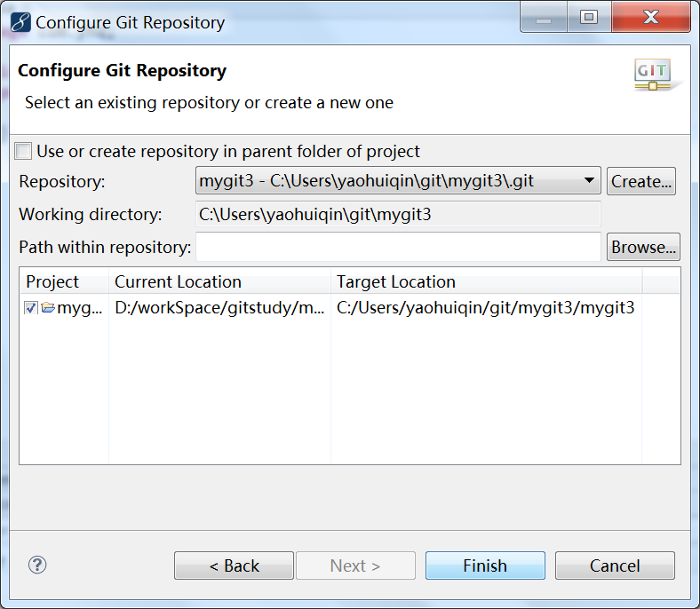Screen dimensions: 700x609
Task: Minimize the Configure Git Repository window
Action: click(544, 17)
